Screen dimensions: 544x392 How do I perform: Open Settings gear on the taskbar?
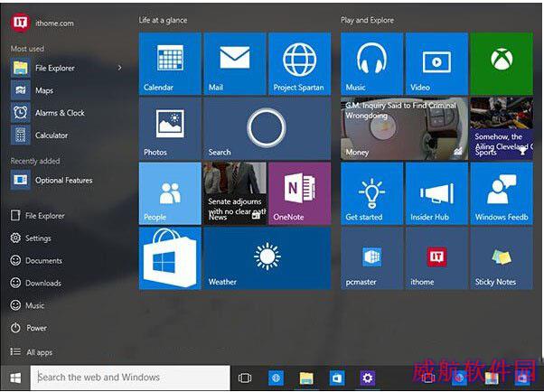pyautogui.click(x=368, y=378)
